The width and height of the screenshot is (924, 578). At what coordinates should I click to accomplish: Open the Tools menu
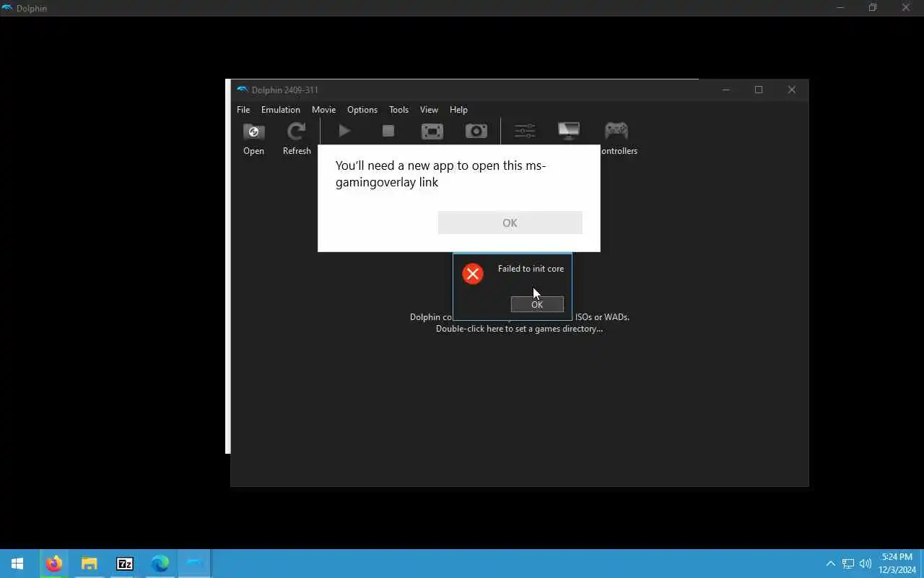pos(398,110)
